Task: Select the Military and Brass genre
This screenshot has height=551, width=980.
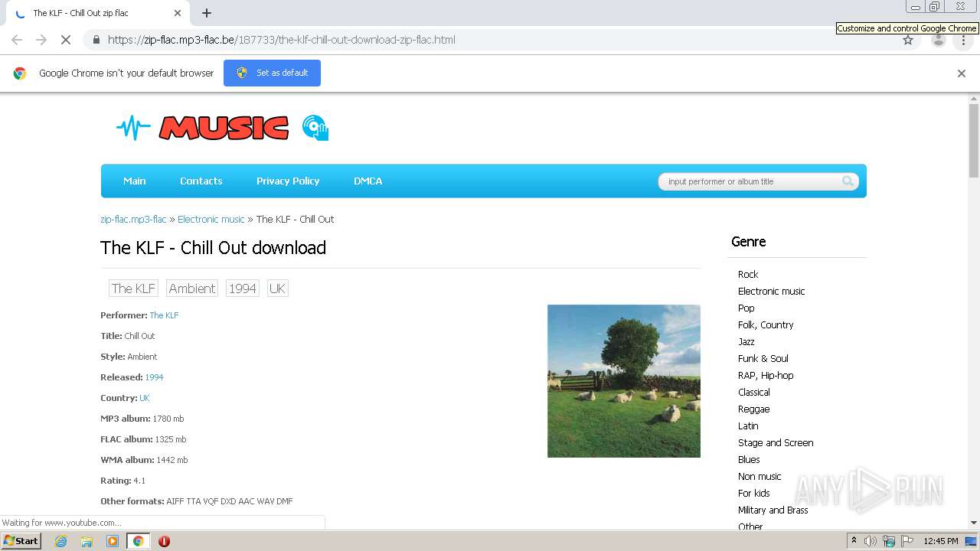Action: [773, 510]
